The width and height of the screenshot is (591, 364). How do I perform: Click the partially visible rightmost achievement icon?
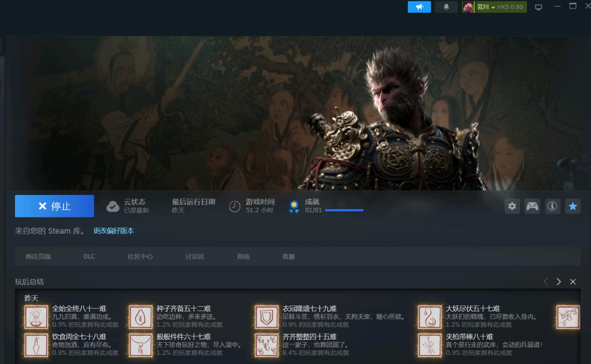pyautogui.click(x=569, y=317)
